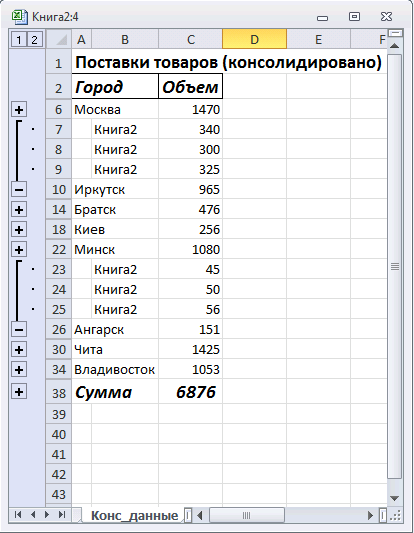Select highlighted column D header

(255, 39)
